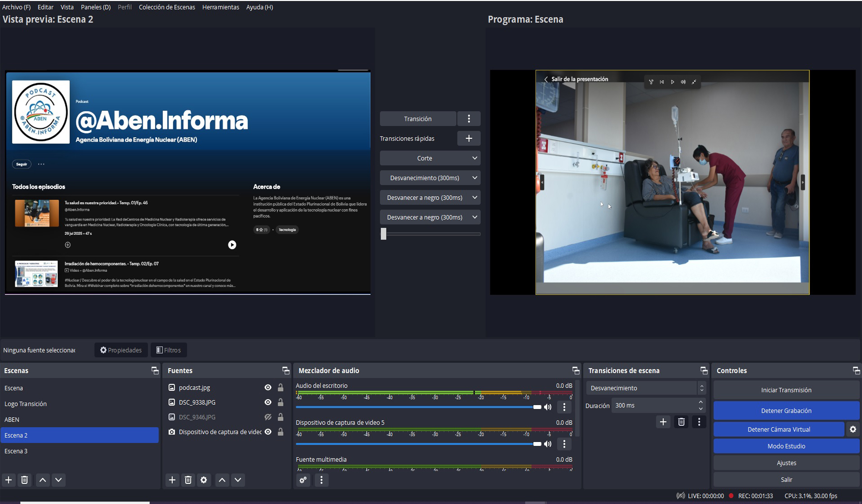Add a scene transition with plus icon
Image resolution: width=862 pixels, height=504 pixels.
coord(663,422)
